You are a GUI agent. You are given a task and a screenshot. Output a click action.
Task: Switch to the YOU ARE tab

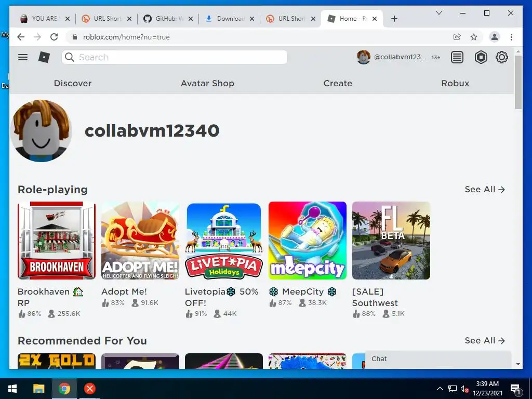(44, 19)
